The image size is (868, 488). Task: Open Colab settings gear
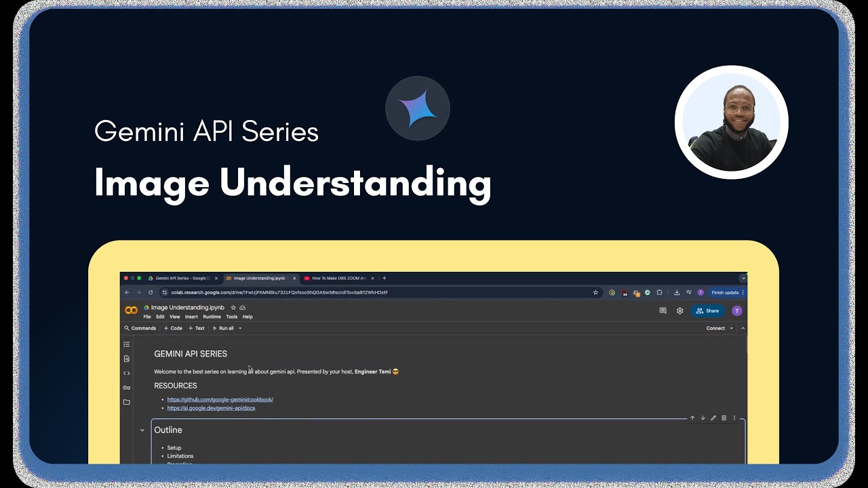click(x=679, y=311)
